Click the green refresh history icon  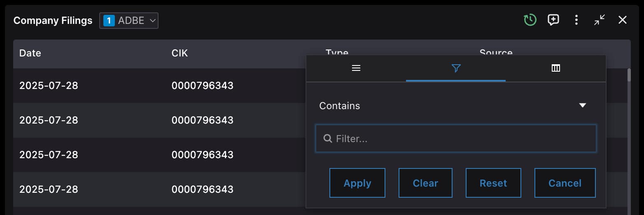click(530, 20)
